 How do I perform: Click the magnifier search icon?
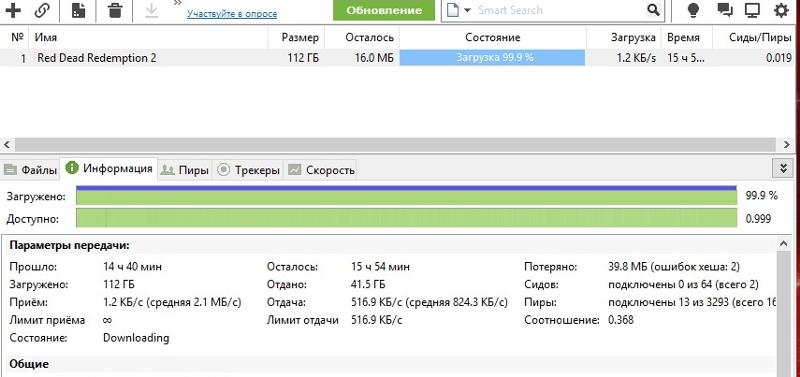tap(653, 10)
